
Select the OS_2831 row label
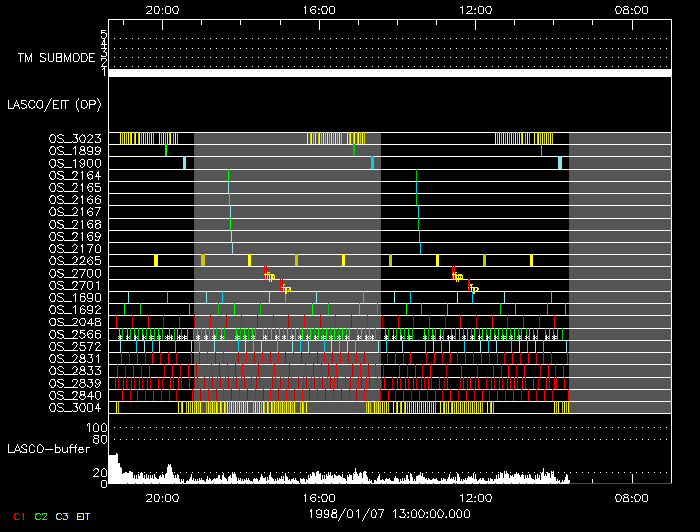tap(75, 358)
